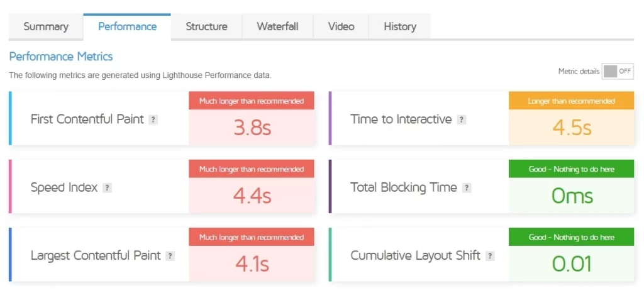Click the 4.1s Largest Contentful Paint value

[252, 264]
